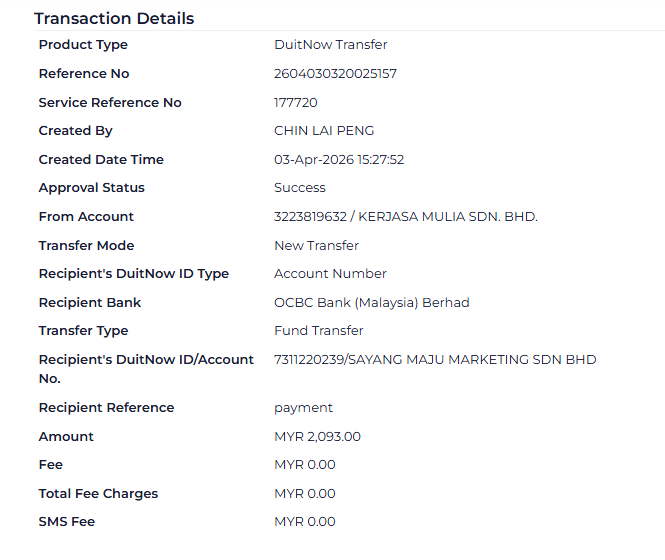This screenshot has width=665, height=560.
Task: Click the Success approval status value
Action: click(300, 188)
